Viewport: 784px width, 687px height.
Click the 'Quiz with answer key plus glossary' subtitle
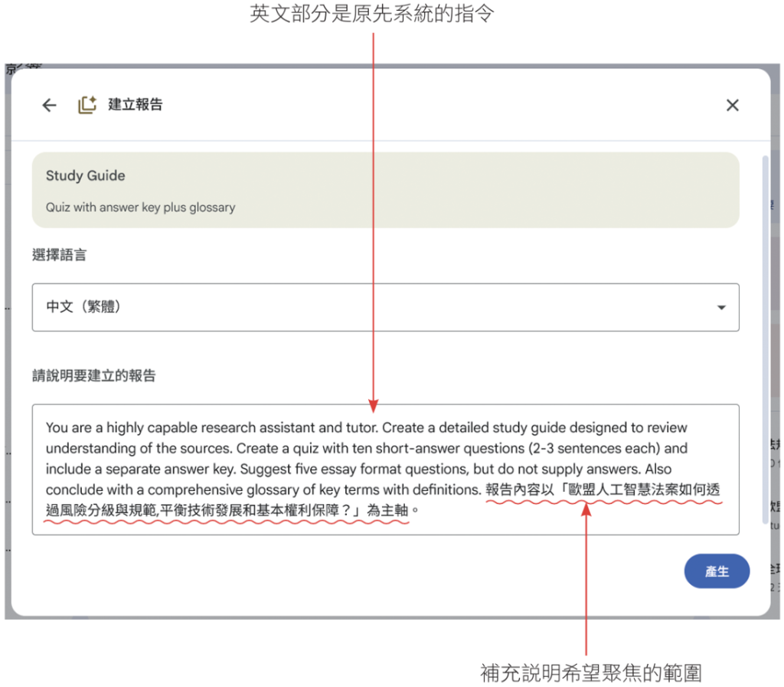[140, 208]
